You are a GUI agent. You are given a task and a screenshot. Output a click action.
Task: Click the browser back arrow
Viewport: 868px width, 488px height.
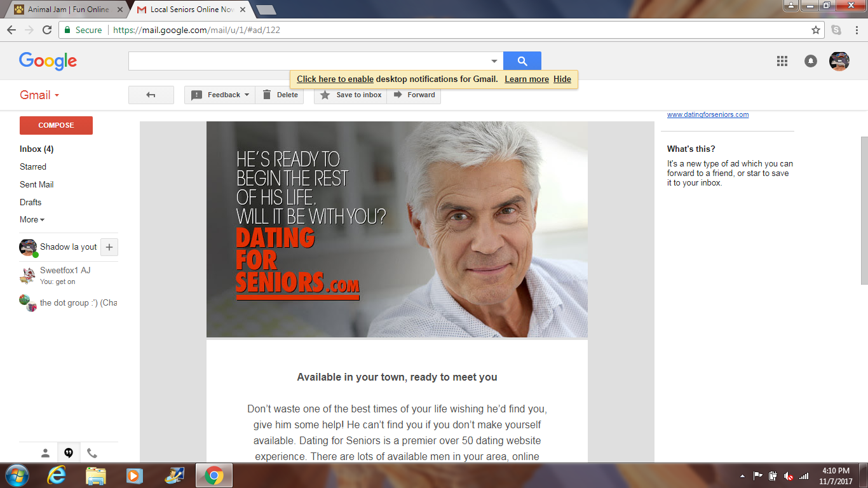point(11,30)
